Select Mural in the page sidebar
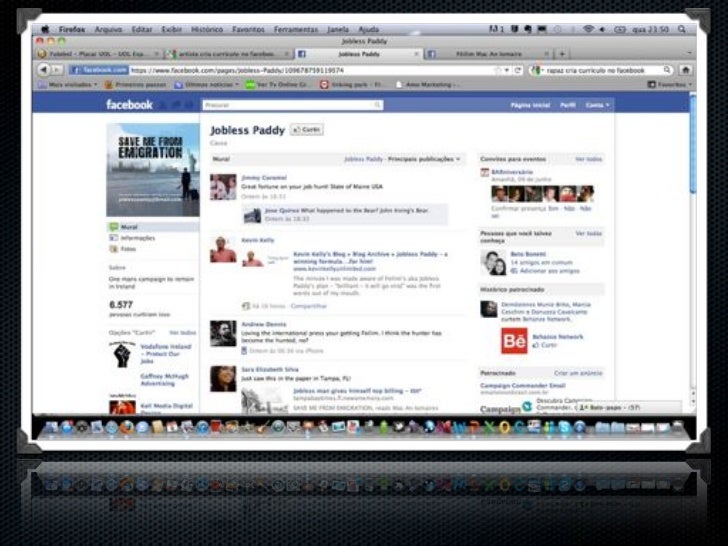 click(153, 227)
